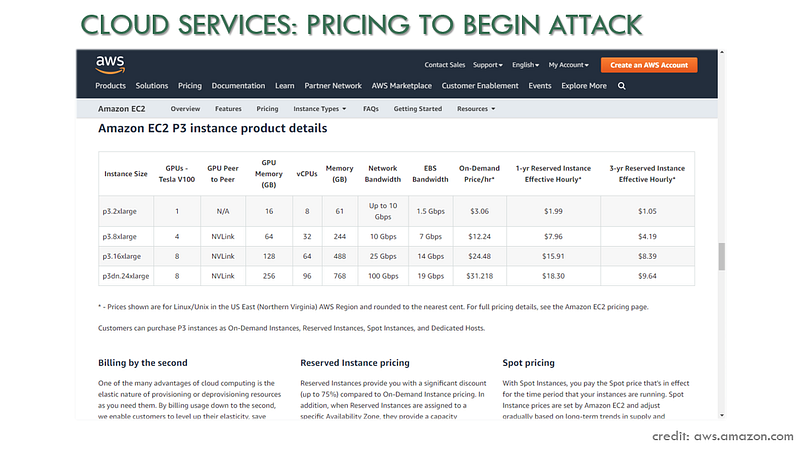The height and width of the screenshot is (449, 800).
Task: Click Create an AWS Account button
Action: pyautogui.click(x=649, y=65)
